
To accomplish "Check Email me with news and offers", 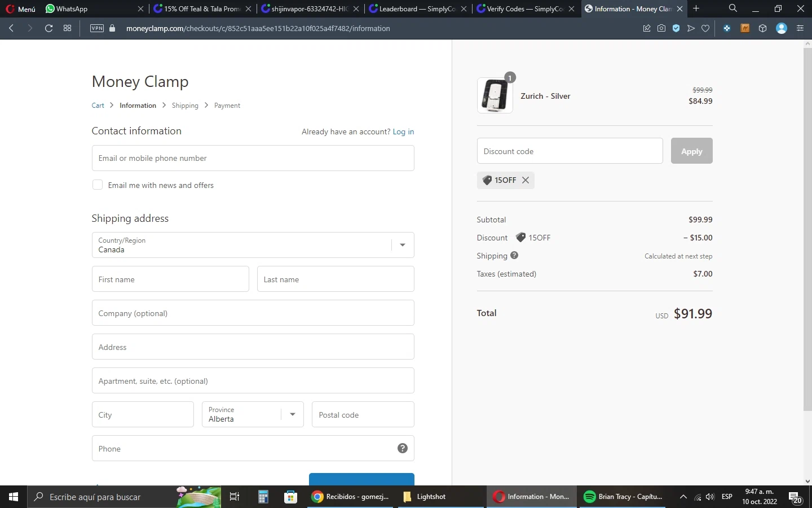I will click(98, 185).
